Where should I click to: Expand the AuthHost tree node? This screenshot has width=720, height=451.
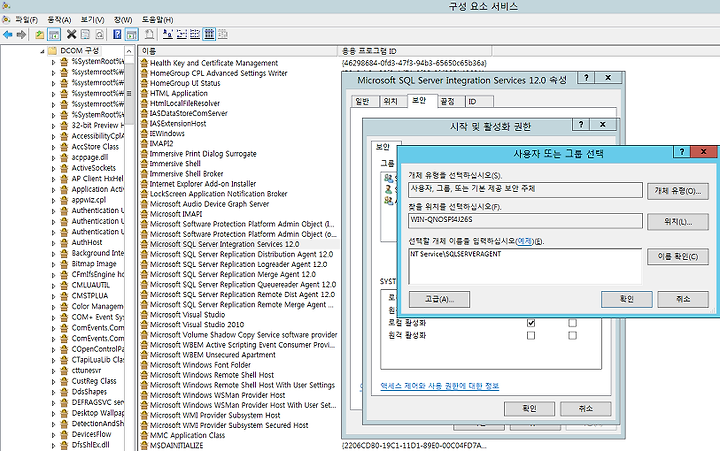pos(53,243)
